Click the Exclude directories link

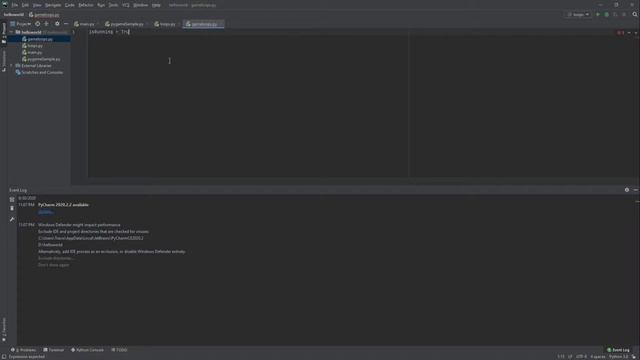coord(56,258)
